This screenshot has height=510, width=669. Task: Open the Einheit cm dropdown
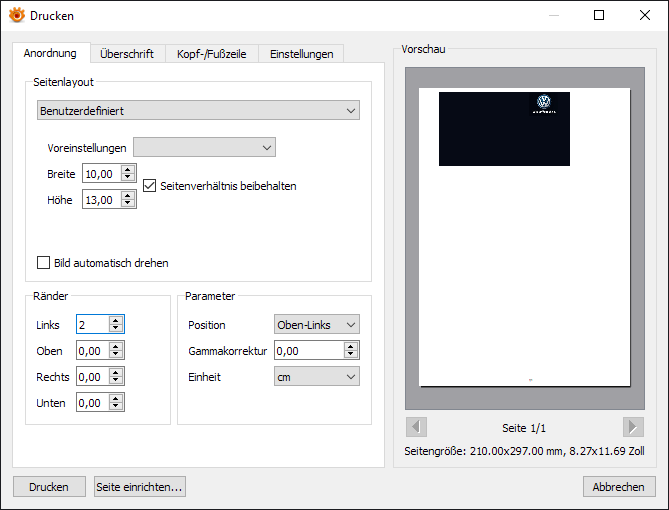click(317, 377)
